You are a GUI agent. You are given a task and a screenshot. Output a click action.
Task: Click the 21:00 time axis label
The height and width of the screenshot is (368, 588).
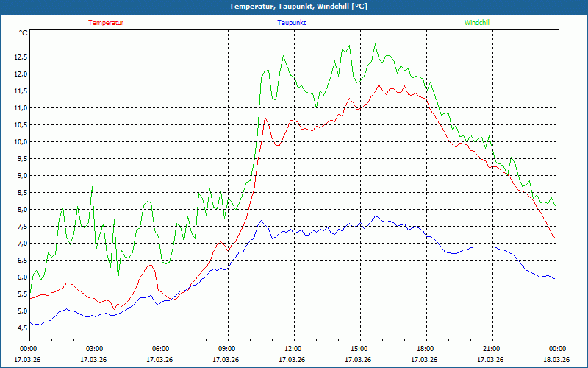[x=491, y=349]
